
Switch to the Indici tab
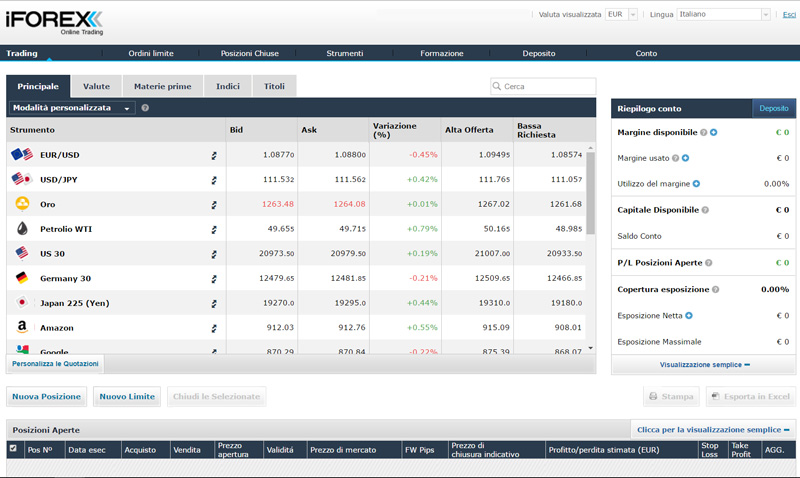[228, 86]
